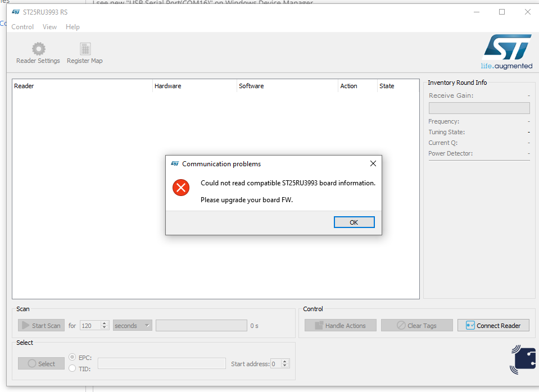Click the scan progress bar
The width and height of the screenshot is (539, 392).
[x=201, y=325]
